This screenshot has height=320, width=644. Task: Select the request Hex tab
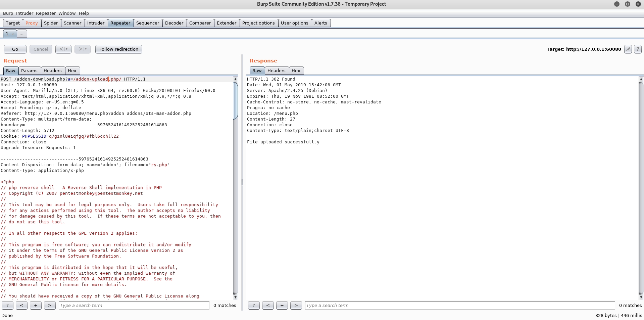pyautogui.click(x=72, y=71)
